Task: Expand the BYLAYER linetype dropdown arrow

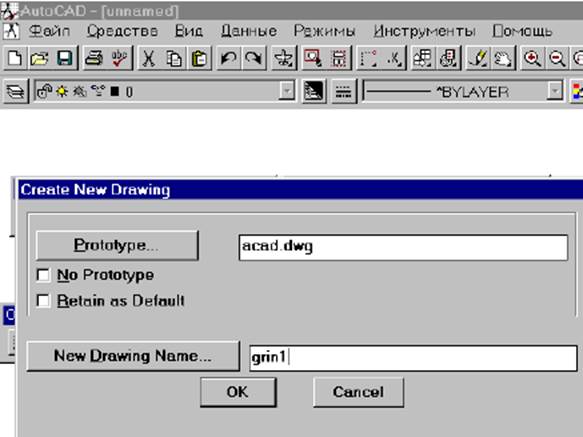Action: tap(554, 91)
